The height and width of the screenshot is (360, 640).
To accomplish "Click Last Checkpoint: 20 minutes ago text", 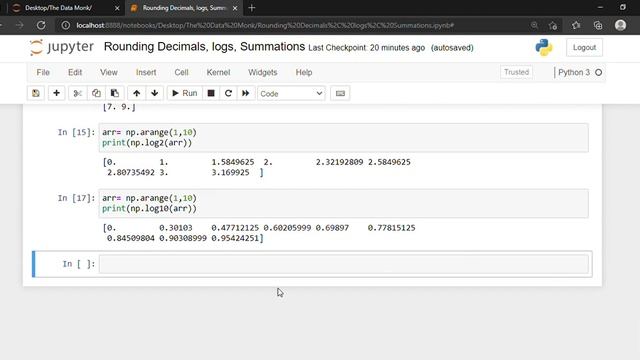I will tap(366, 48).
